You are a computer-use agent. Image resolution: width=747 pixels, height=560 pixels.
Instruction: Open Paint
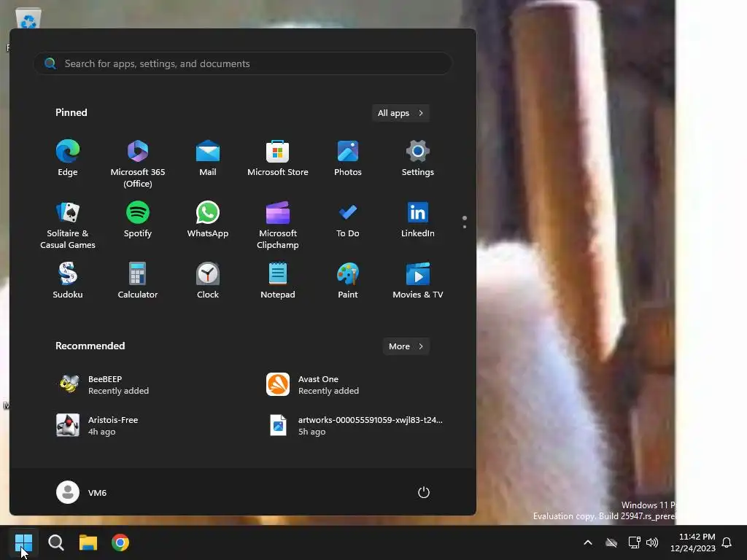coord(348,281)
